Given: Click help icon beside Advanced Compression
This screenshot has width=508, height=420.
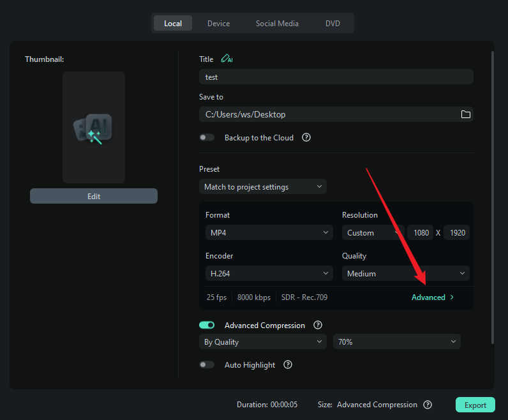Looking at the screenshot, I should tap(318, 325).
